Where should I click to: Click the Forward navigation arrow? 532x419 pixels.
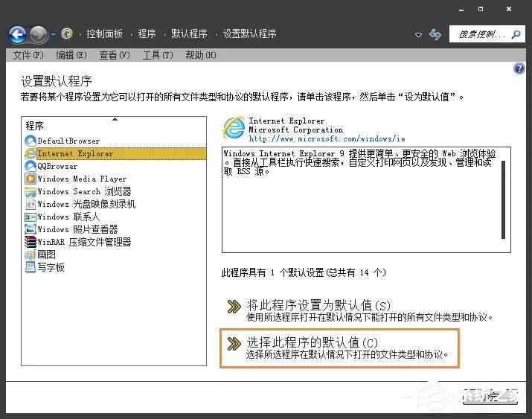click(x=38, y=34)
